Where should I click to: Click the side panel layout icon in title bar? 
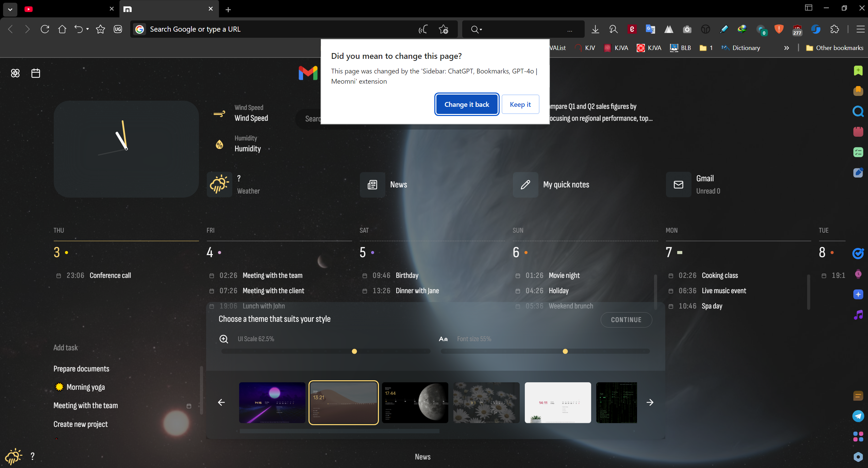point(808,8)
